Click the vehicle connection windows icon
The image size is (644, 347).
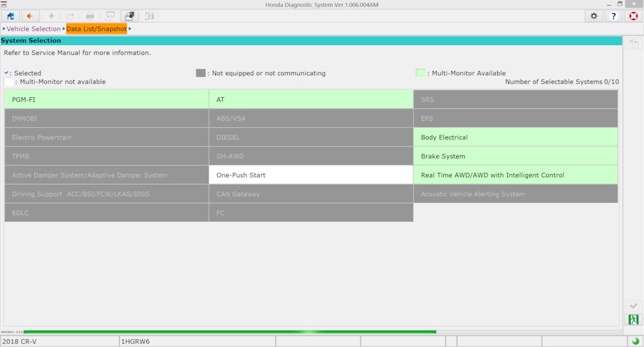[x=129, y=16]
